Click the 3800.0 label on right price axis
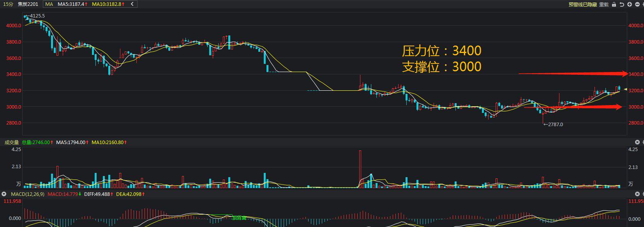Screen dimensions: 644x227 point(636,42)
